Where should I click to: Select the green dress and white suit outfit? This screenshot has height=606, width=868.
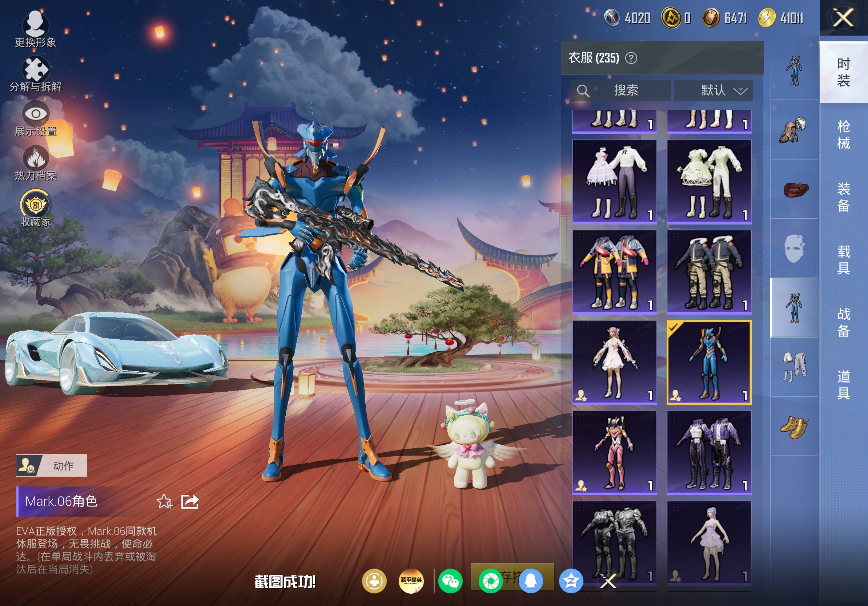point(709,182)
